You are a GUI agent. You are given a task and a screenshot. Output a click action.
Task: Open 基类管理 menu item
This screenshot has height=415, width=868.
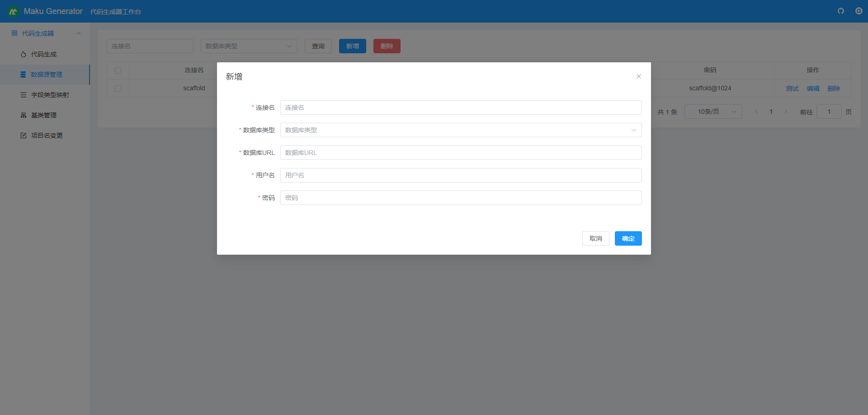[45, 115]
